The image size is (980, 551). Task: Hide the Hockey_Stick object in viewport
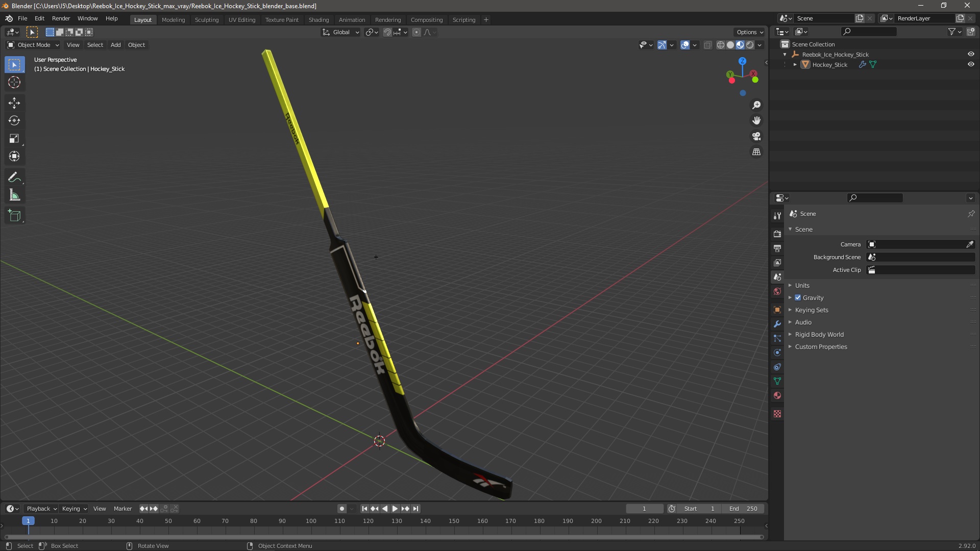pyautogui.click(x=971, y=64)
